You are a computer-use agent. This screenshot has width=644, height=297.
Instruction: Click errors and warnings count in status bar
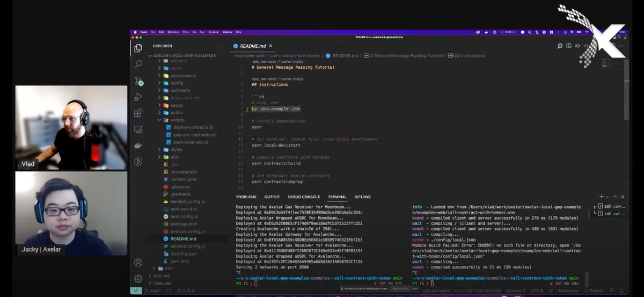tap(185, 291)
